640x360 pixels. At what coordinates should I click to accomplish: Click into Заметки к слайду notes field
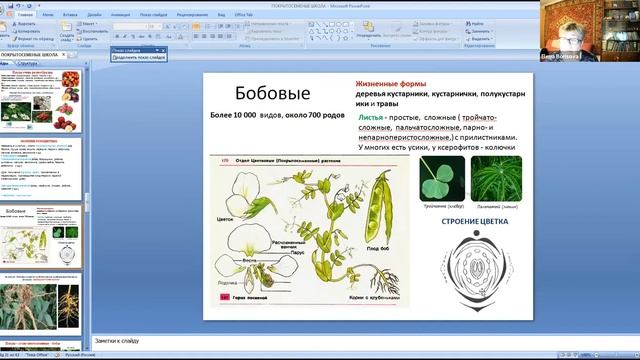(x=365, y=342)
